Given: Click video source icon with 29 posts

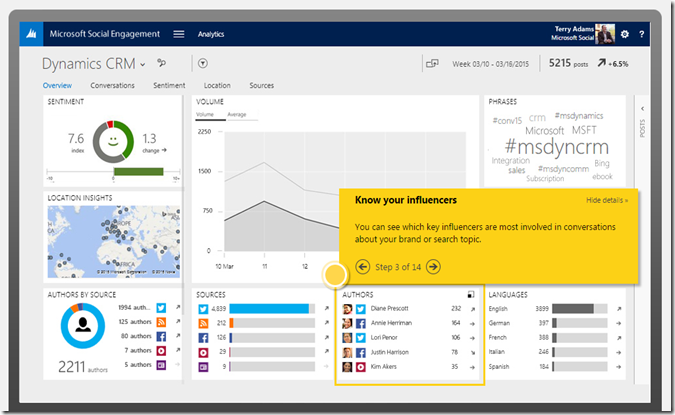Looking at the screenshot, I should pyautogui.click(x=203, y=353).
